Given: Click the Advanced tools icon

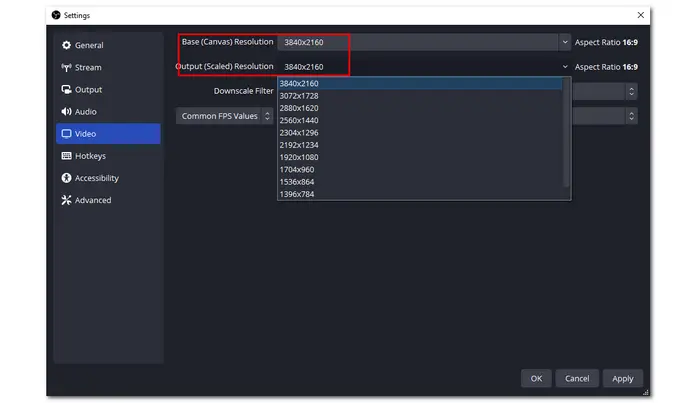Looking at the screenshot, I should pos(66,200).
